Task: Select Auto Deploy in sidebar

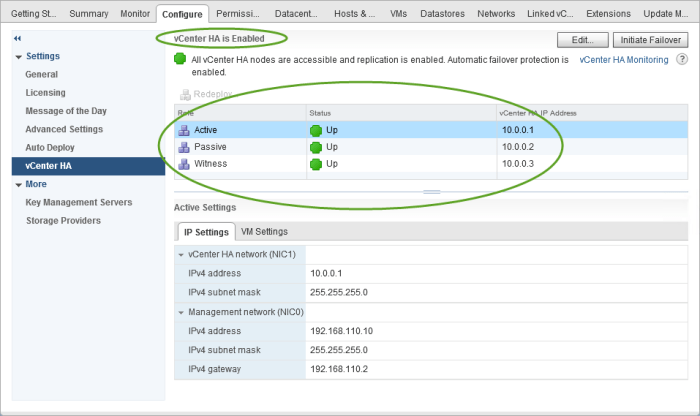Action: pyautogui.click(x=50, y=148)
